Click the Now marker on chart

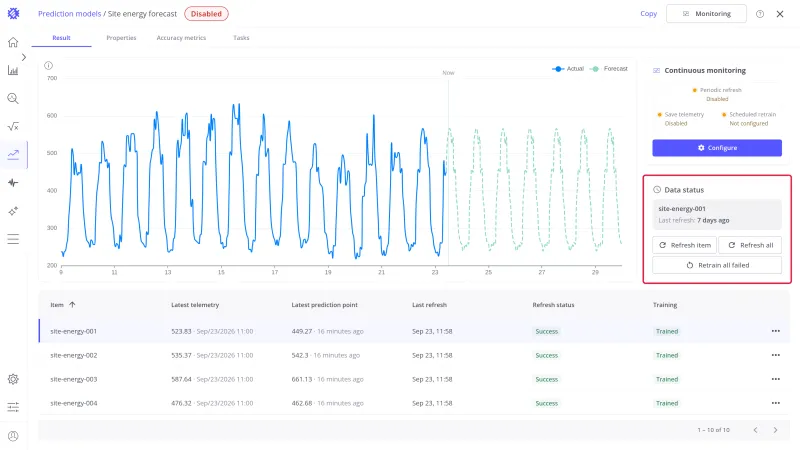448,73
